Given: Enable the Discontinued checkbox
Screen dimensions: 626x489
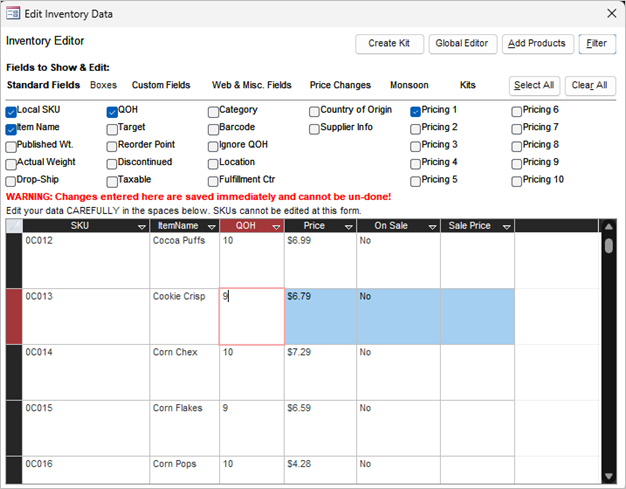Looking at the screenshot, I should click(112, 164).
